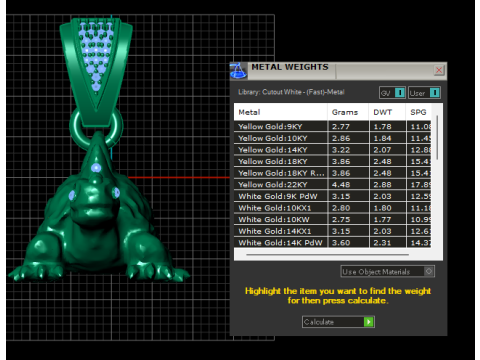Viewport: 480px width, 360px height.
Task: Select the Yellow Gold:22KY row
Action: click(x=332, y=185)
